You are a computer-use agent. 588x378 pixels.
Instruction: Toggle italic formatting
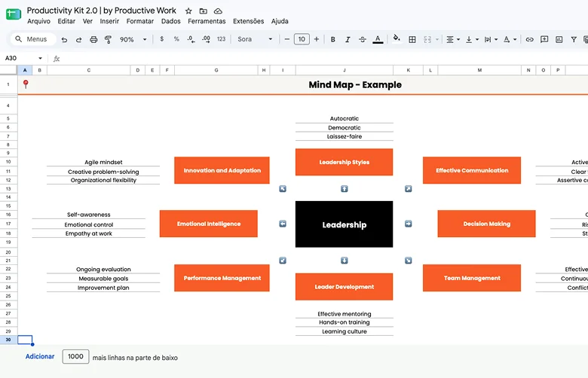pyautogui.click(x=348, y=39)
